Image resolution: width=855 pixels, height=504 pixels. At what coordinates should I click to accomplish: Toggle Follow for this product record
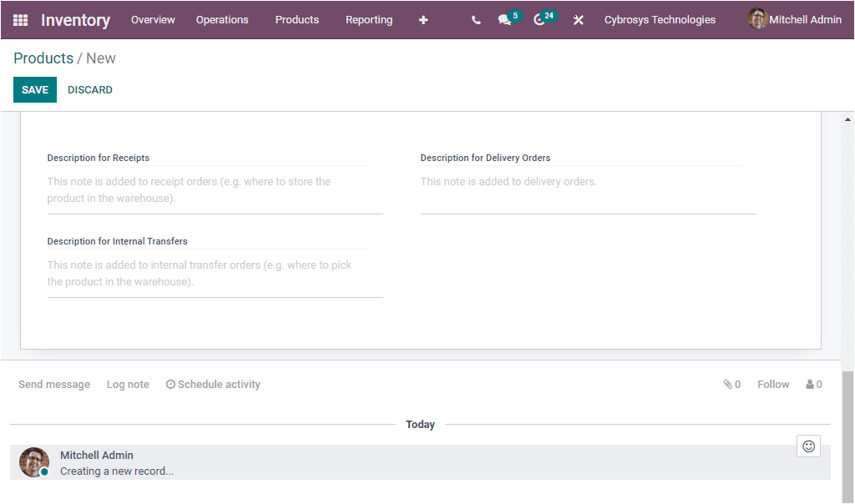tap(772, 384)
